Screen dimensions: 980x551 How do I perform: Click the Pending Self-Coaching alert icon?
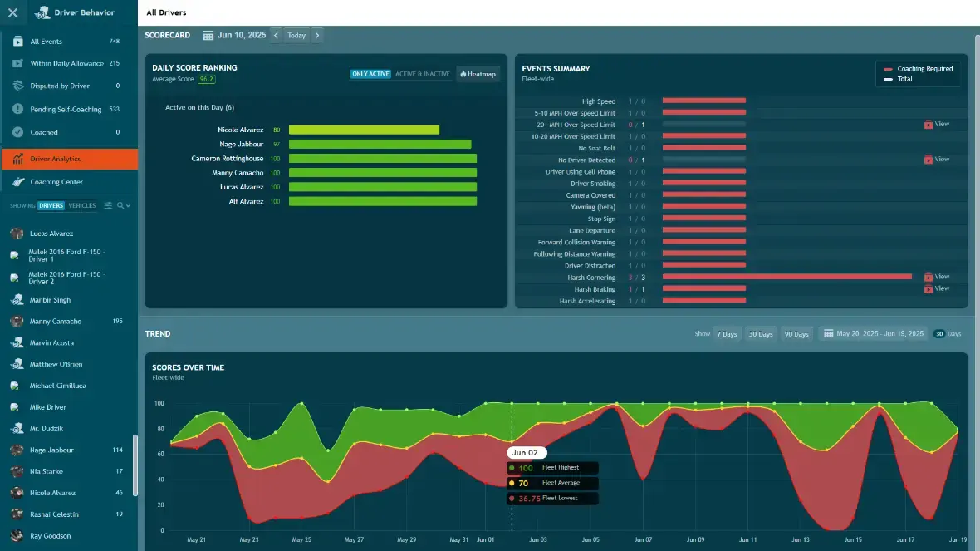tap(18, 109)
